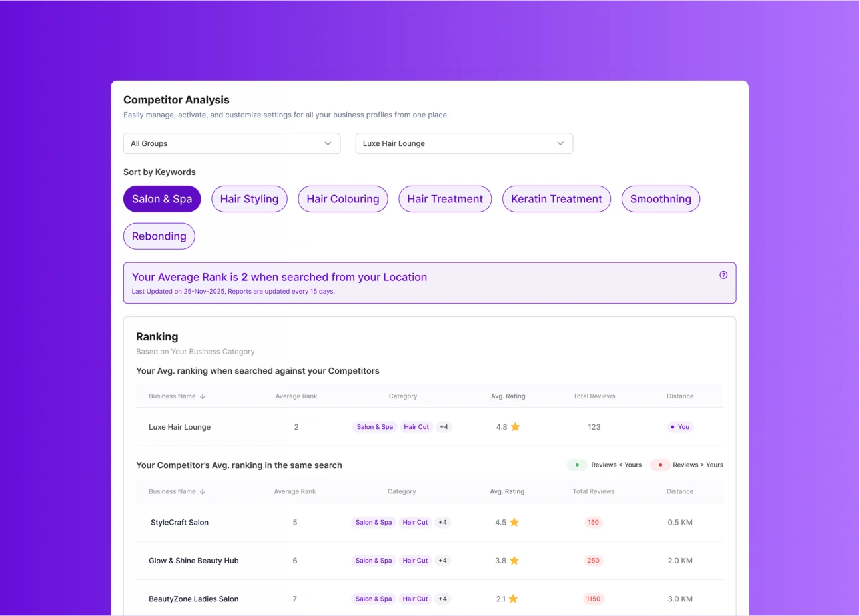The width and height of the screenshot is (860, 616).
Task: Click the You badge in the Distance column
Action: click(680, 427)
